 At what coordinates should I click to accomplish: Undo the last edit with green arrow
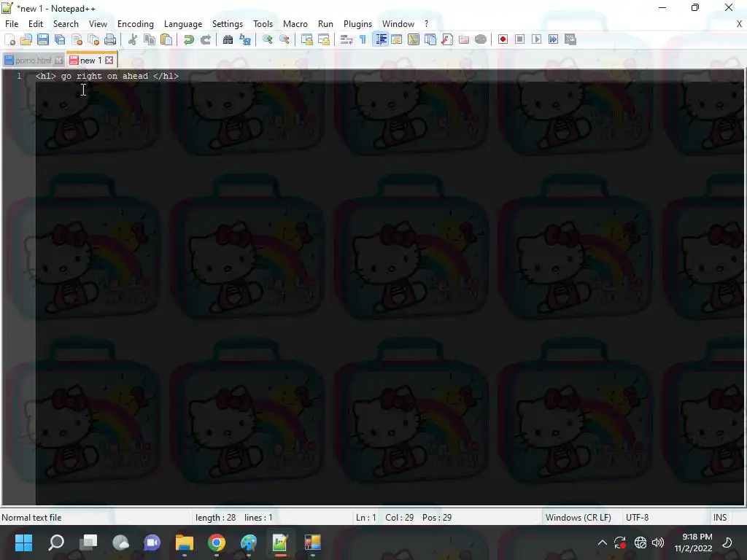tap(189, 39)
